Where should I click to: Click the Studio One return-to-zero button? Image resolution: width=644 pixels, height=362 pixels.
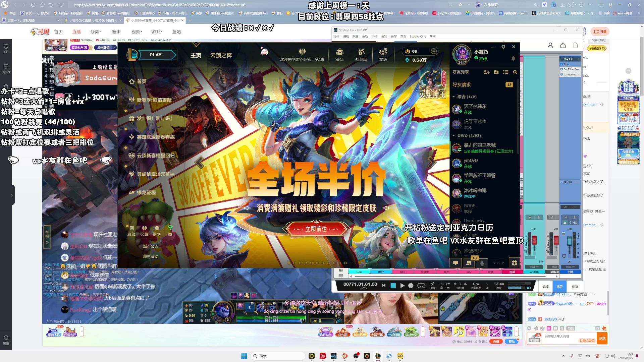pos(384,286)
